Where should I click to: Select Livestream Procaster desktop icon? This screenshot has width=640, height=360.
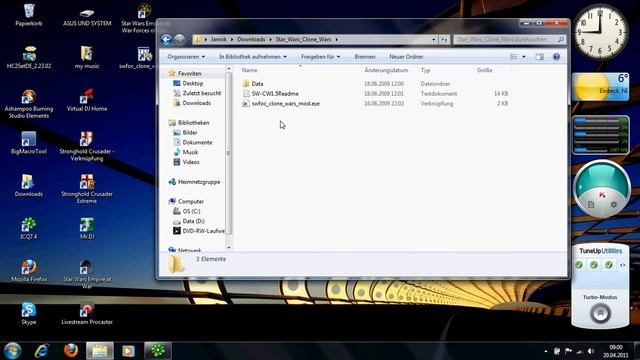pos(87,313)
